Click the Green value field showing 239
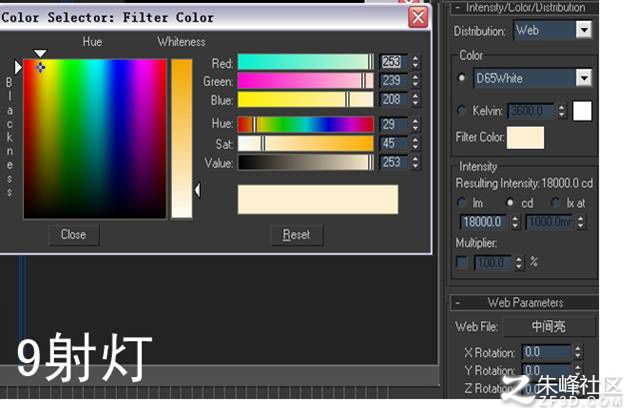The width and height of the screenshot is (634, 417). coord(393,80)
